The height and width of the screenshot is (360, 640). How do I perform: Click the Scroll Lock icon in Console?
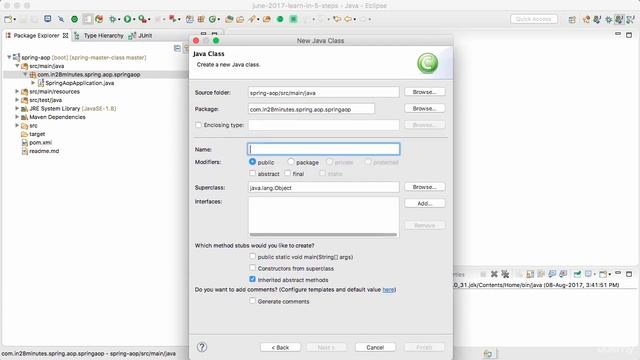(x=530, y=274)
